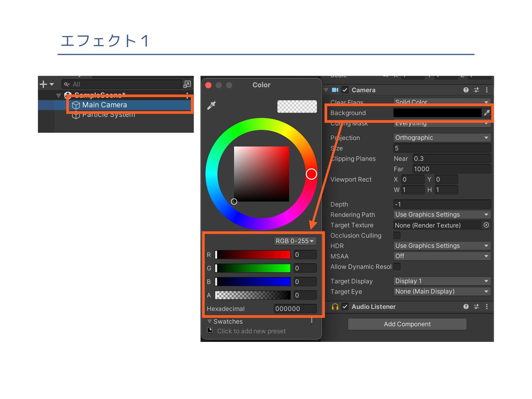
Task: Click the Add Component button
Action: pyautogui.click(x=407, y=324)
